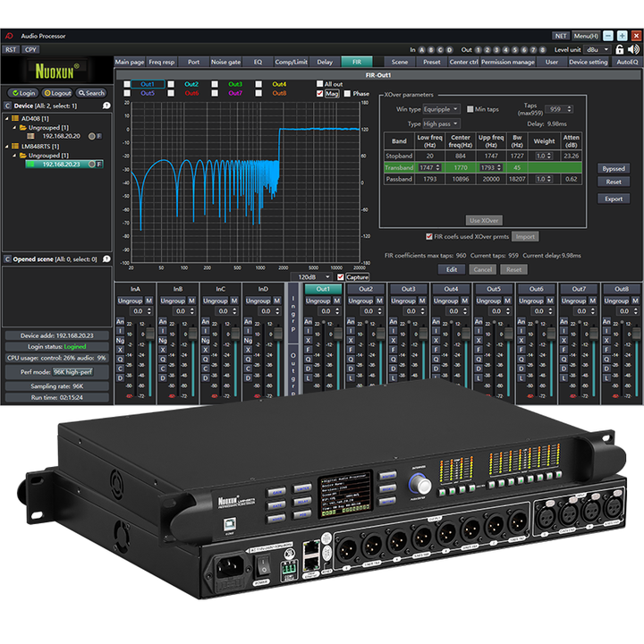Click the Edit button below FIR coefficients
The width and height of the screenshot is (644, 644).
(452, 269)
